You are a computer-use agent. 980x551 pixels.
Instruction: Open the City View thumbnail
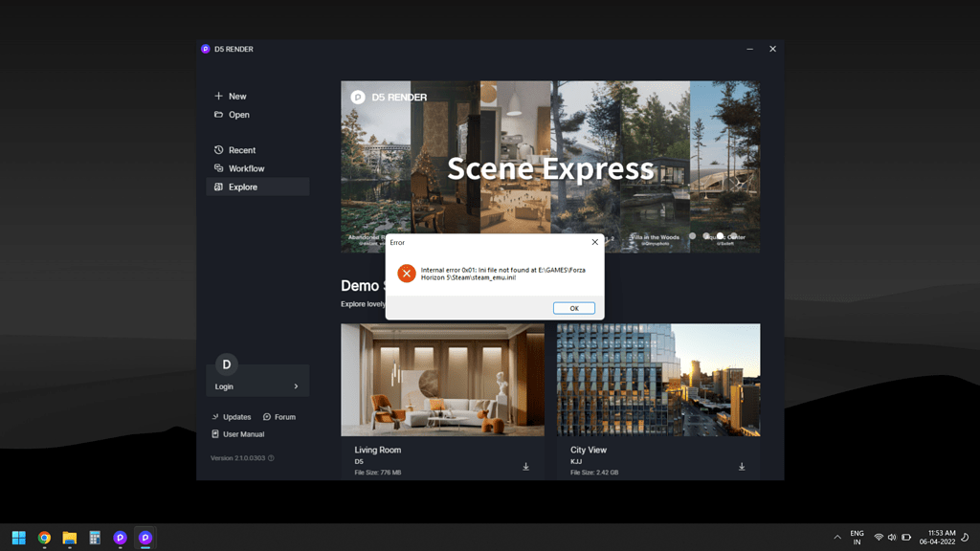pyautogui.click(x=658, y=380)
